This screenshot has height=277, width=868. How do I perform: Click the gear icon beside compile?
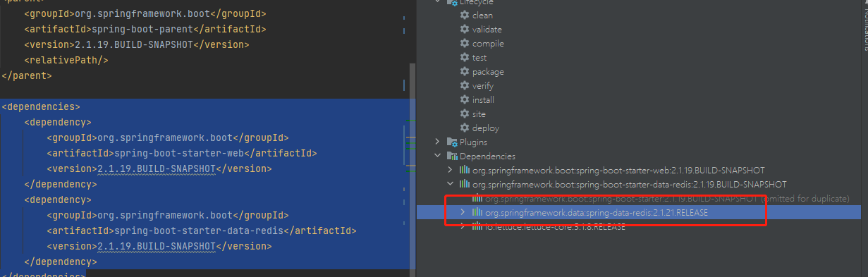click(464, 43)
